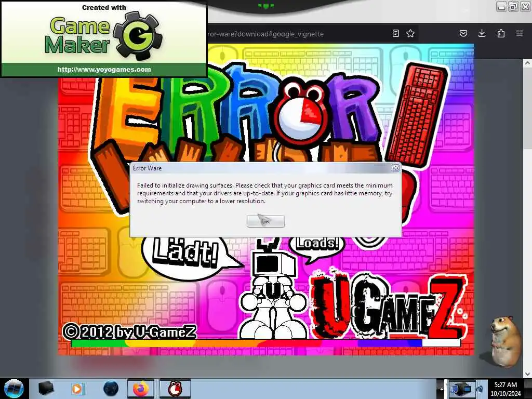
Task: Click the red keyboard graphic
Action: click(x=417, y=115)
